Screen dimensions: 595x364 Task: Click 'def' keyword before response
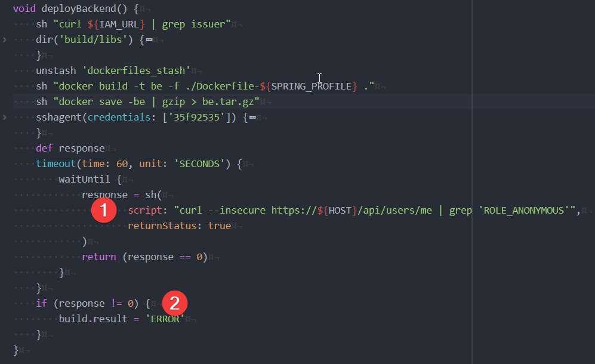click(44, 148)
